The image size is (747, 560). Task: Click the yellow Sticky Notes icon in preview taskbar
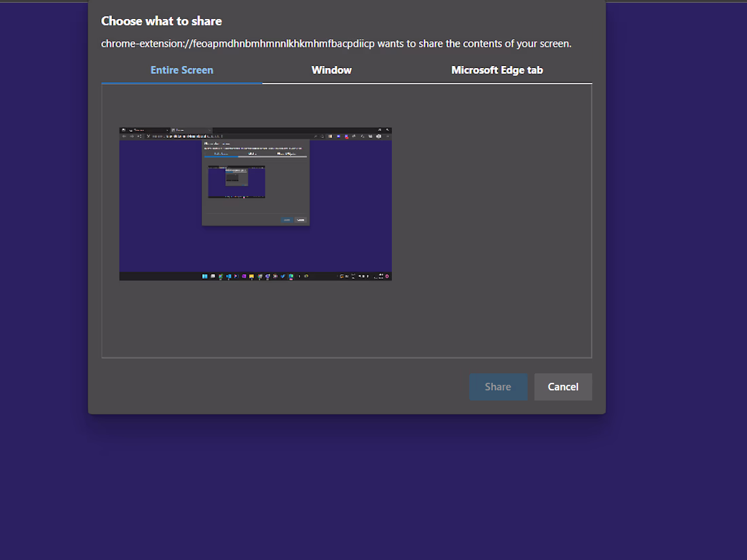251,276
